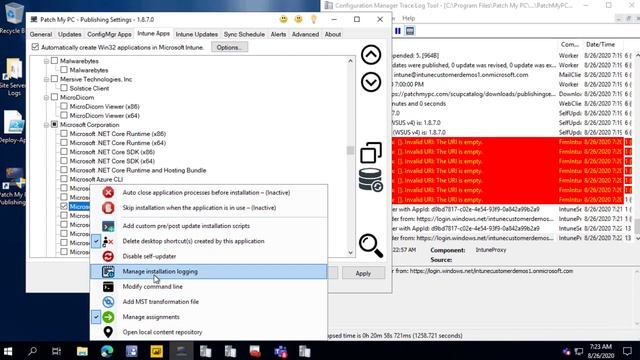Viewport: 640px width, 360px height.
Task: Open taskbar search
Action: coord(32,351)
